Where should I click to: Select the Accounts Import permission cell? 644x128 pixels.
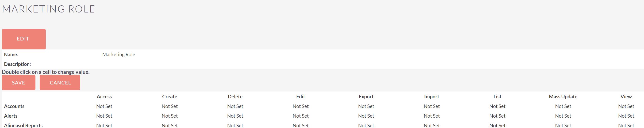coord(432,106)
